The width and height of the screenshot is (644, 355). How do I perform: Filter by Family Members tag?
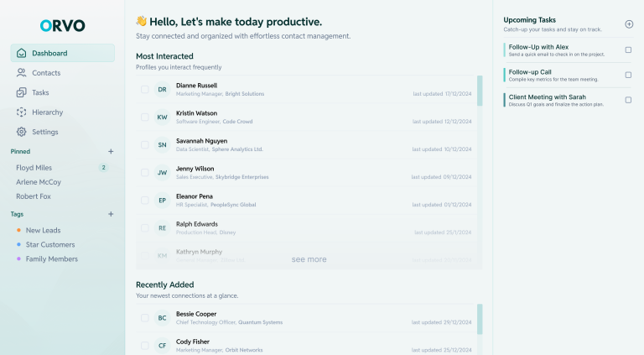pyautogui.click(x=52, y=258)
